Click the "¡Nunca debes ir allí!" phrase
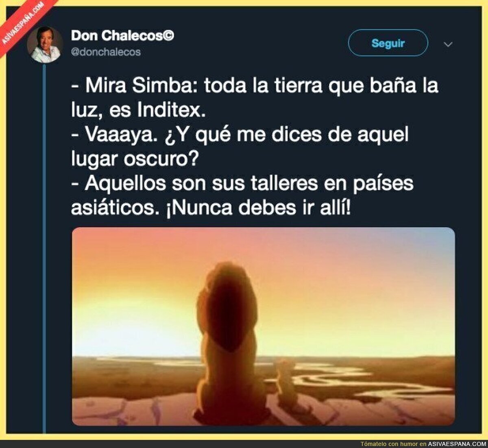The width and height of the screenshot is (488, 448). point(258,208)
